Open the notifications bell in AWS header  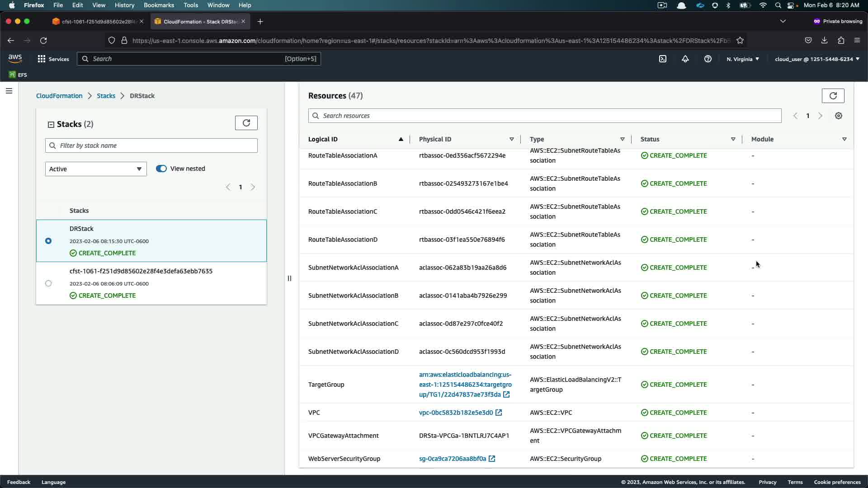coord(685,59)
